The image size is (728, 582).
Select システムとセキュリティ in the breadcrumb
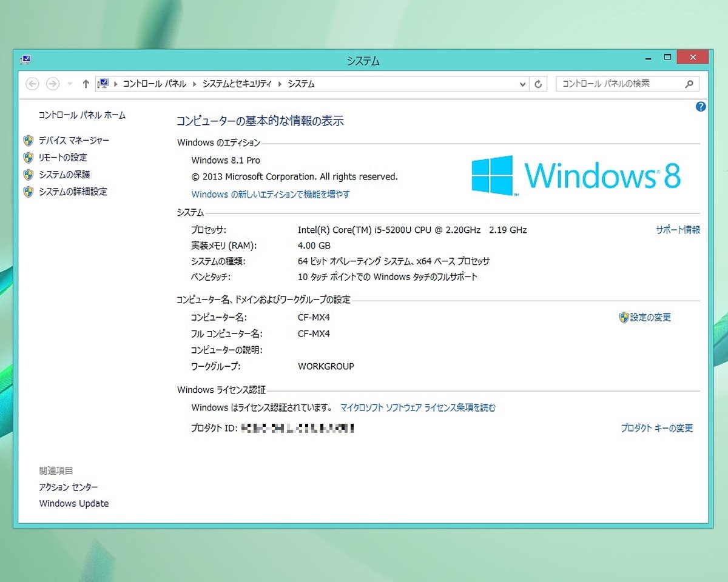point(237,84)
